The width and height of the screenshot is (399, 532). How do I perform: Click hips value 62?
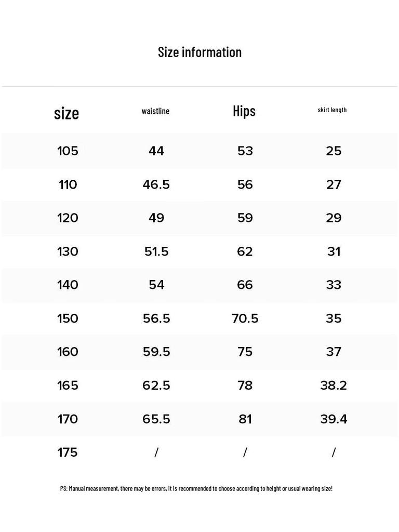click(x=245, y=251)
